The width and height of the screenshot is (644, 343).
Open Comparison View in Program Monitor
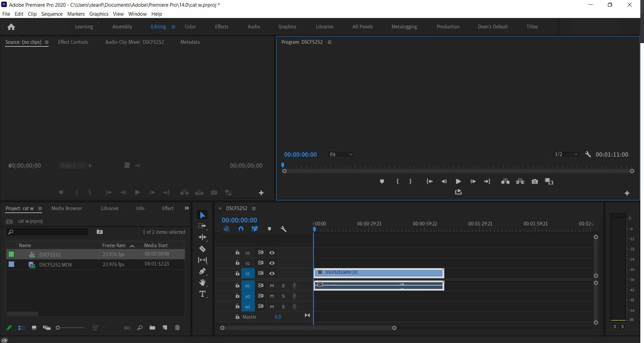(x=549, y=181)
